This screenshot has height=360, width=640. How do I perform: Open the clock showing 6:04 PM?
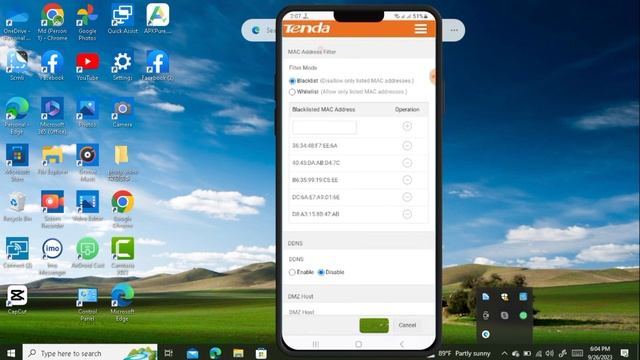600,353
